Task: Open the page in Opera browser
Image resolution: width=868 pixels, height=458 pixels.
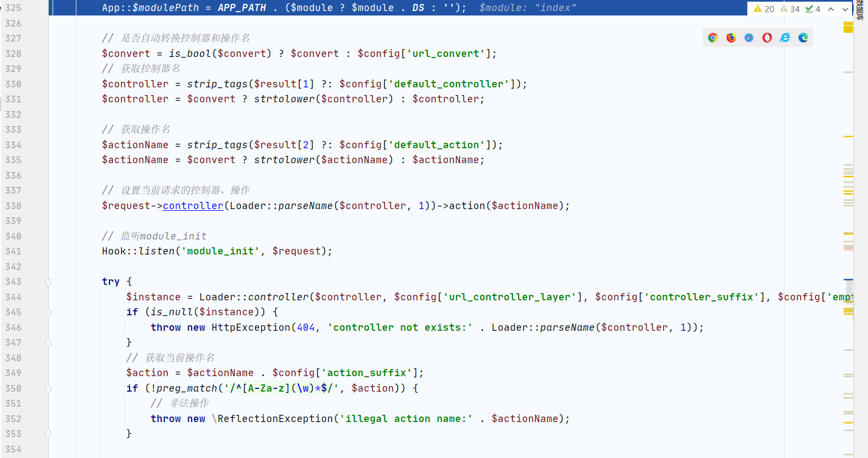Action: click(767, 38)
